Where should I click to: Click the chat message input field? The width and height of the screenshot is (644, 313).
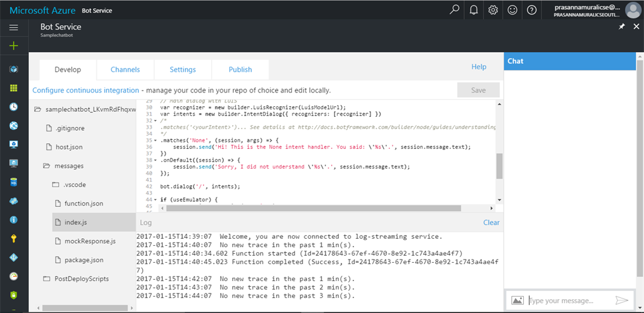pos(569,300)
